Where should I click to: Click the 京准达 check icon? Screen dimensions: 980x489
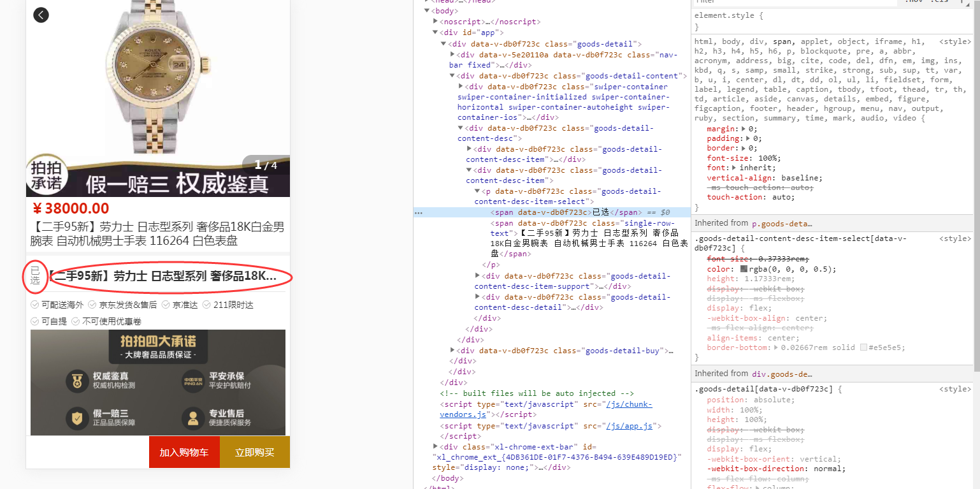[x=166, y=305]
